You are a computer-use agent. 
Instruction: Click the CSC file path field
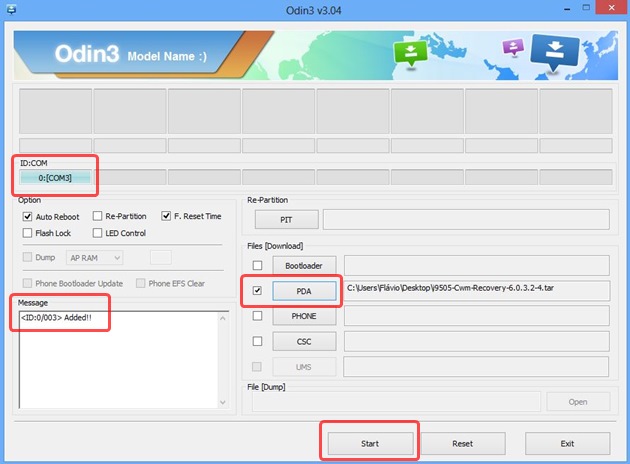pyautogui.click(x=477, y=341)
